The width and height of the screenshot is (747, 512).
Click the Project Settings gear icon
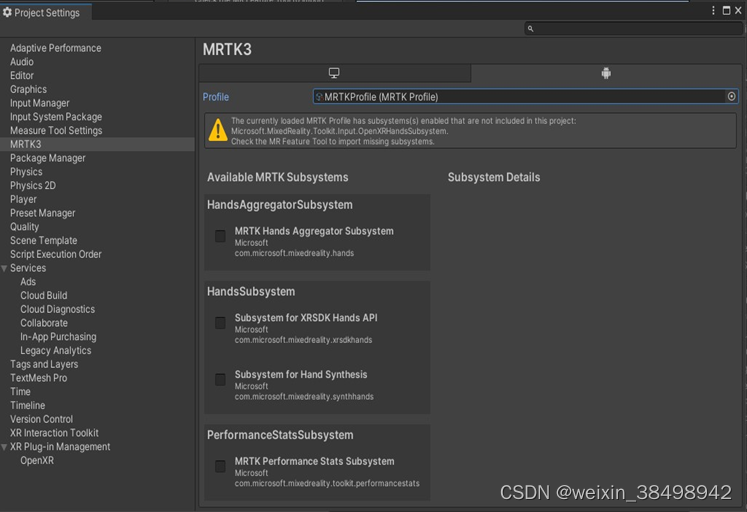pyautogui.click(x=7, y=12)
